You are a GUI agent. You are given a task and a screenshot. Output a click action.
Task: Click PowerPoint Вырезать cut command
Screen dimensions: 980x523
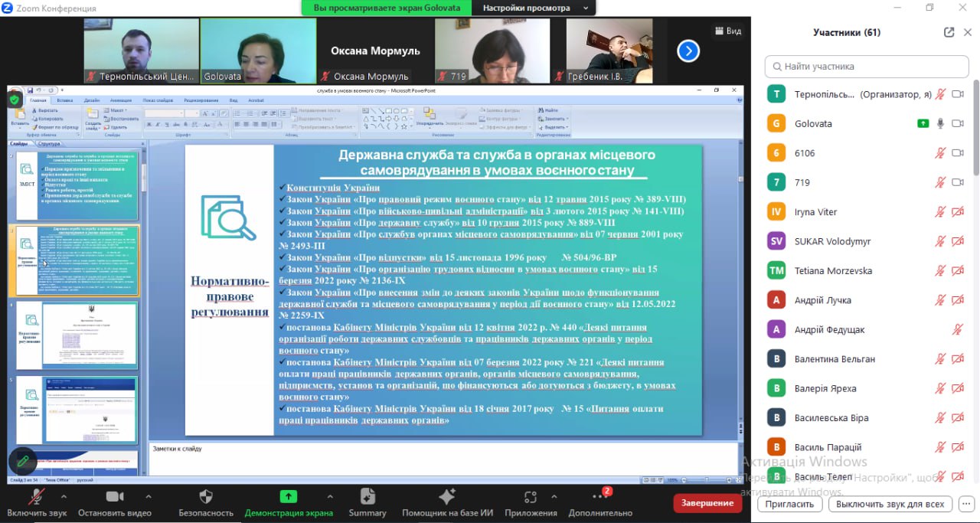(x=46, y=110)
